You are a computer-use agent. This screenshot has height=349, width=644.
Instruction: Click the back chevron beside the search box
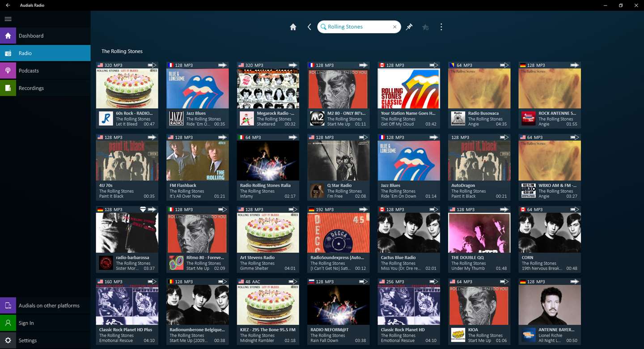click(x=309, y=27)
